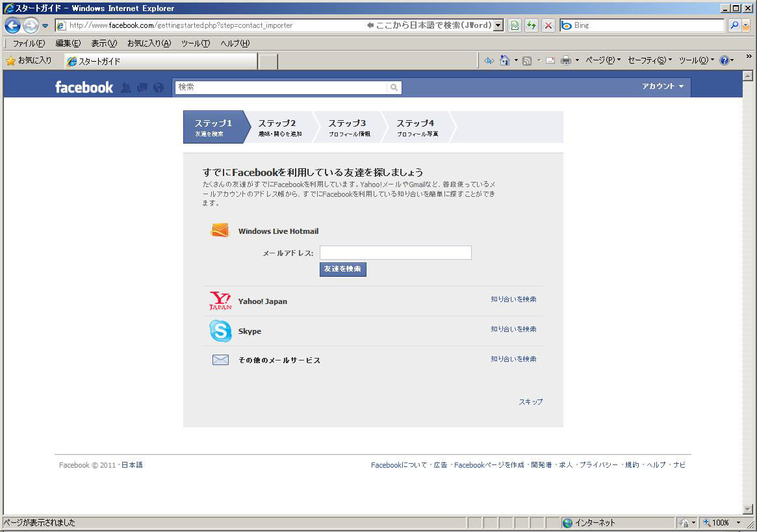Open a new blank tab
757x532 pixels.
[x=268, y=62]
